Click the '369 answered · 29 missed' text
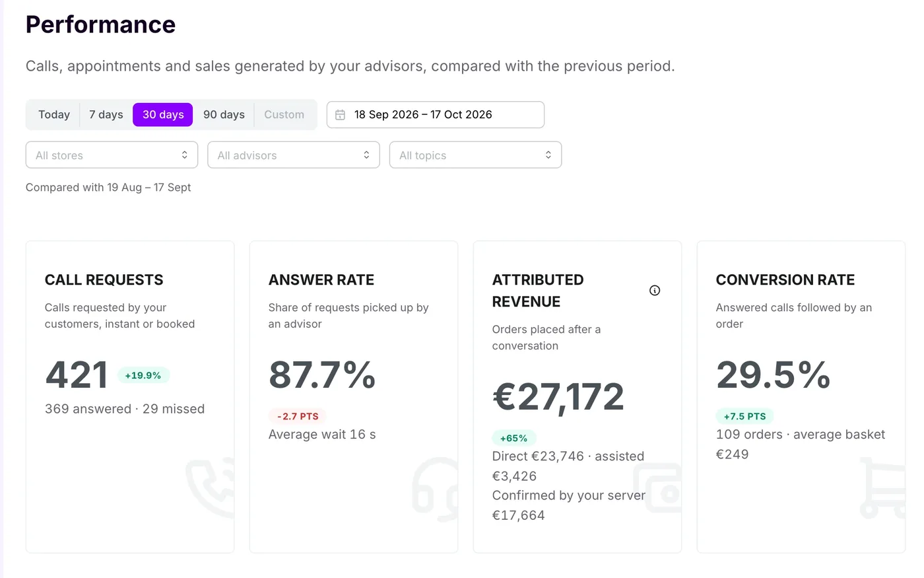924x578 pixels. tap(125, 409)
